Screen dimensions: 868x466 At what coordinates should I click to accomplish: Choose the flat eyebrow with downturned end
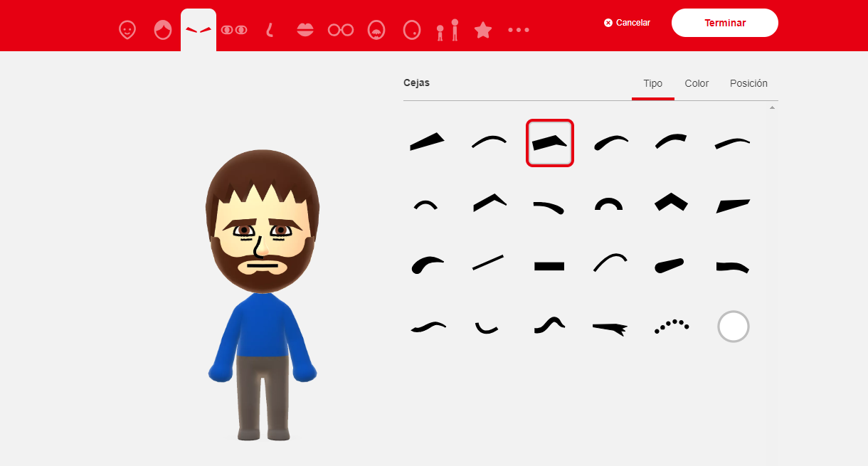click(x=734, y=266)
